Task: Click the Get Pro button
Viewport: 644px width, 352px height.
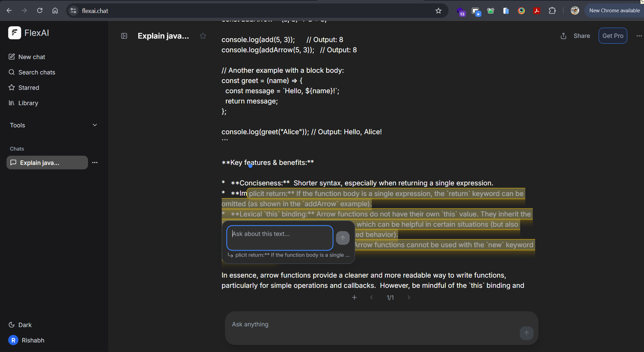Action: (613, 36)
